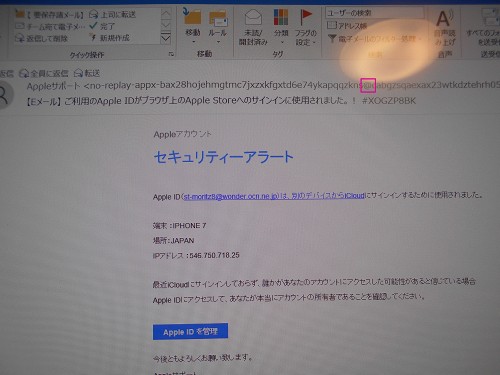Click the Search People (ユーザーの検索) field
Image resolution: width=500 pixels, height=375 pixels.
(375, 13)
